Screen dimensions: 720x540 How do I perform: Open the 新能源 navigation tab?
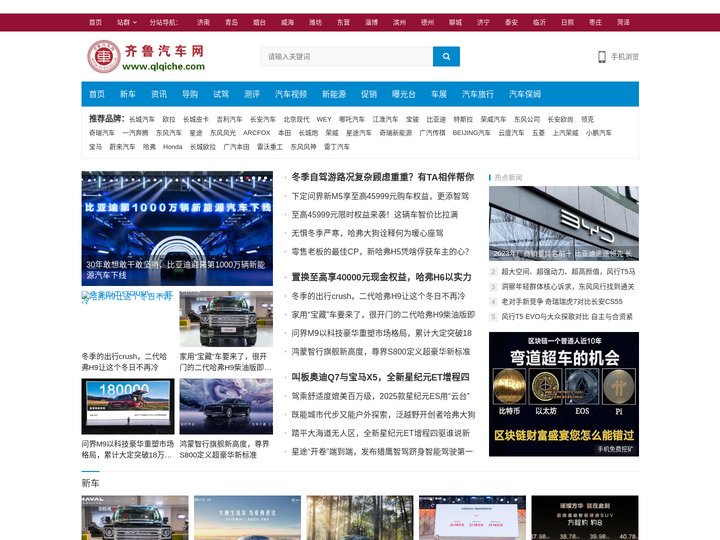(x=334, y=94)
